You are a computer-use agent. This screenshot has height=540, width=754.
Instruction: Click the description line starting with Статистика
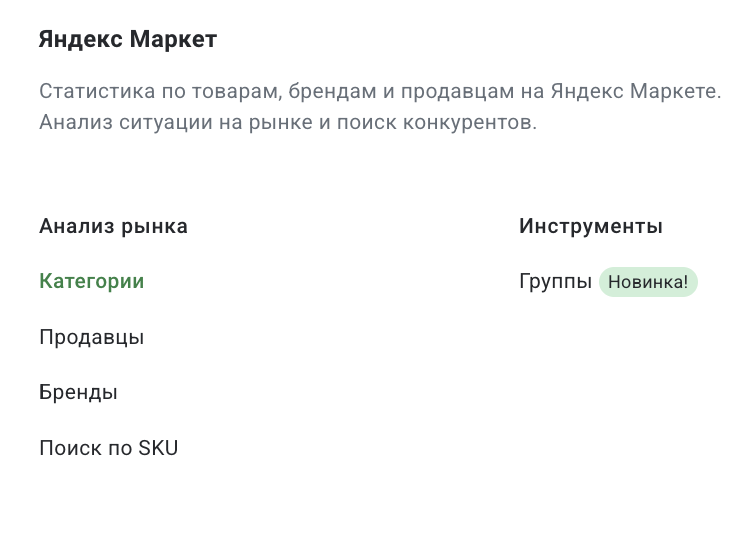click(x=380, y=92)
